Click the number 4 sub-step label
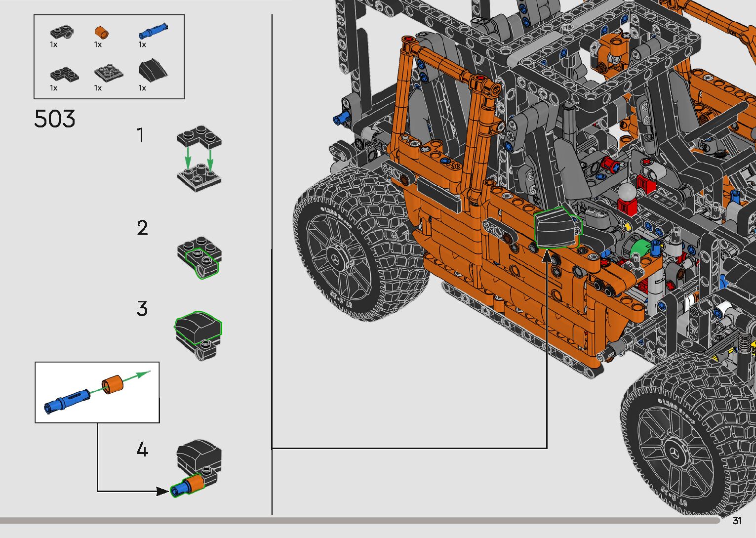 [x=142, y=450]
